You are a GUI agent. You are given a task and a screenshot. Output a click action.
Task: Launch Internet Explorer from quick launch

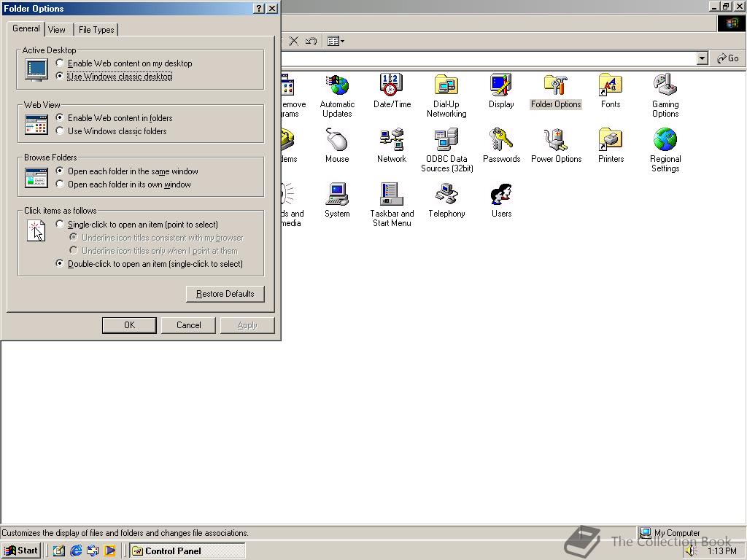click(76, 551)
